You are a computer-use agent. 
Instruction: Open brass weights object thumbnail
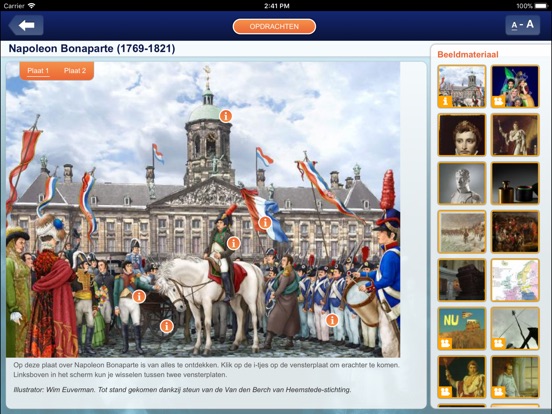click(515, 183)
